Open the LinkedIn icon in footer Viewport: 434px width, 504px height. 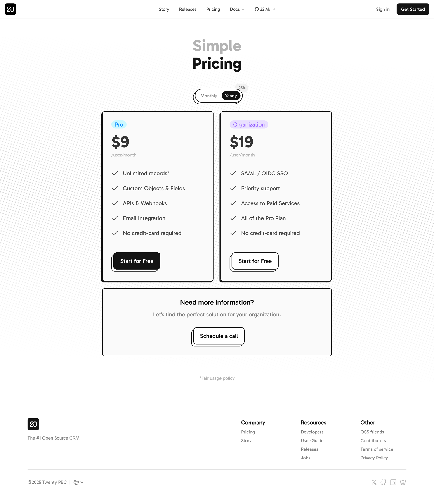coord(393,482)
